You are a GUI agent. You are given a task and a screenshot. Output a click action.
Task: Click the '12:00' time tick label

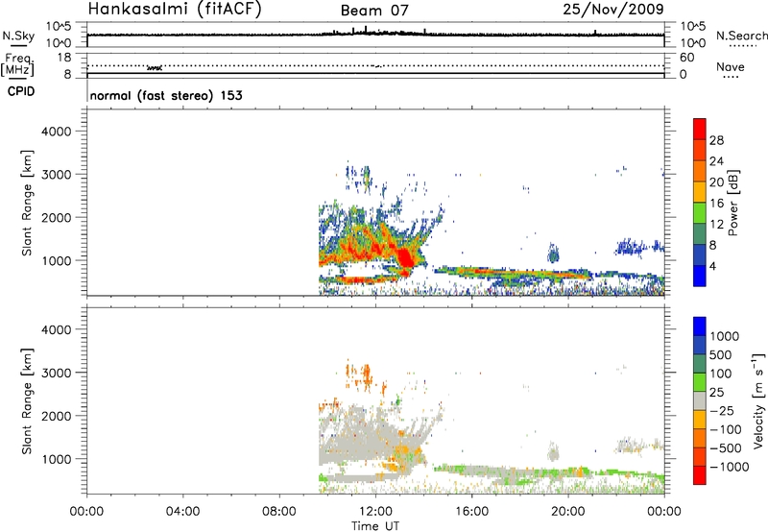(375, 512)
